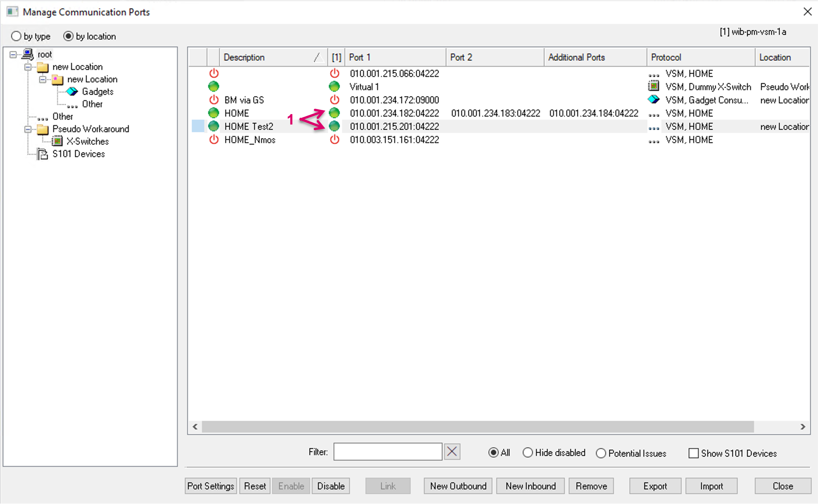Select the X-Switches chip icon in tree
Image resolution: width=818 pixels, height=504 pixels.
coord(57,141)
